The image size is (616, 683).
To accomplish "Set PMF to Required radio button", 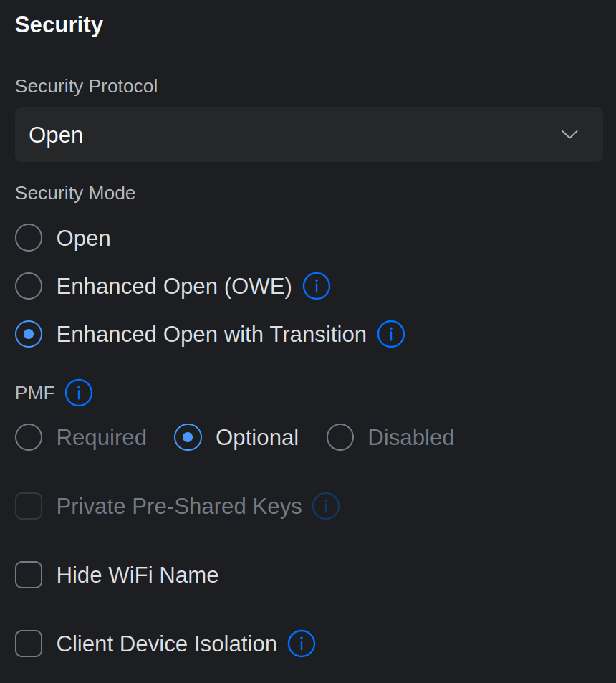I will click(x=29, y=438).
